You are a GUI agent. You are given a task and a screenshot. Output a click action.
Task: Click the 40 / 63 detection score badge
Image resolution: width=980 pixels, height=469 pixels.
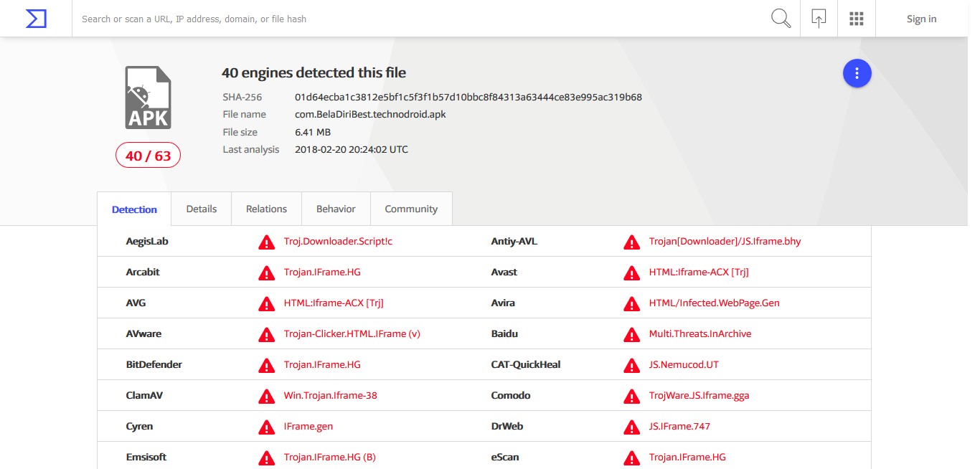tap(148, 156)
